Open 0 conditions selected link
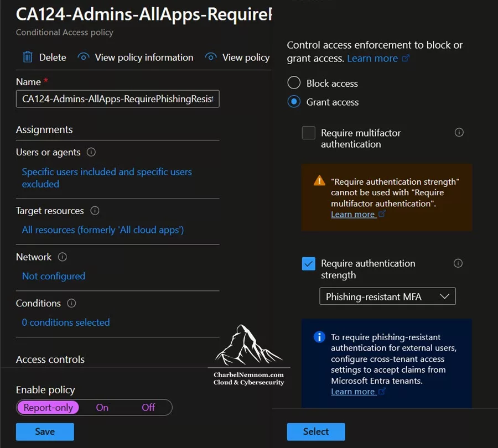Screen dimensions: 498x448 point(66,322)
